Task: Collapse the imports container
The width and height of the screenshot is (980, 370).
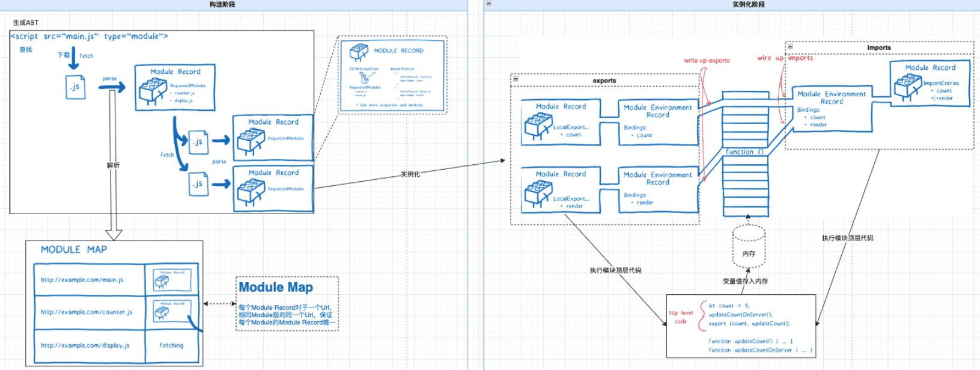Action: point(790,46)
